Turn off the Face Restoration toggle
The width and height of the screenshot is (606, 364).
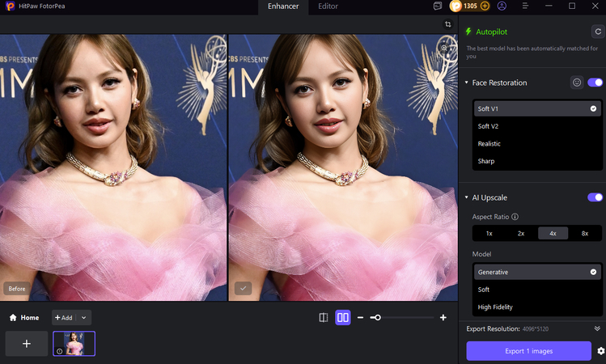click(595, 83)
